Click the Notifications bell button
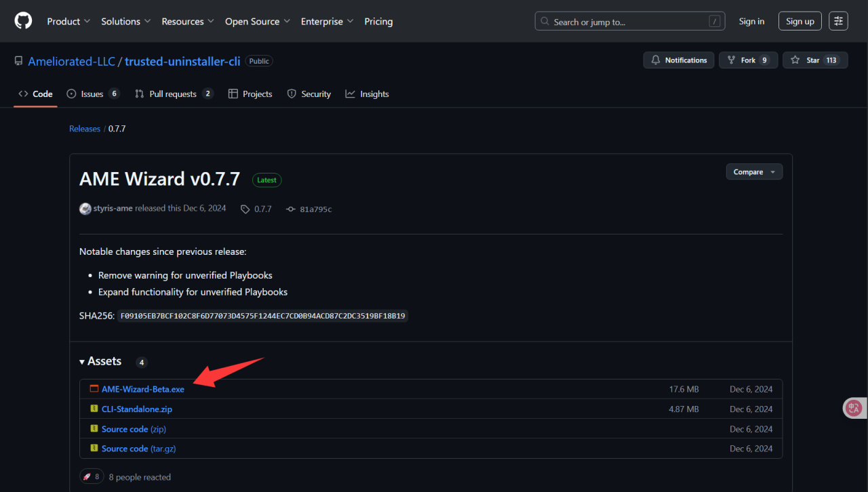This screenshot has height=492, width=868. click(x=679, y=60)
